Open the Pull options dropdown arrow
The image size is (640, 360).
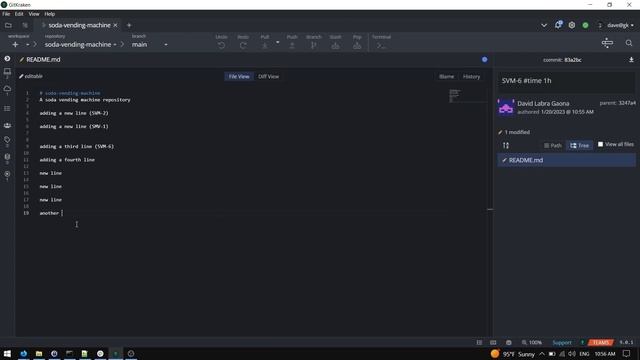pyautogui.click(x=278, y=42)
